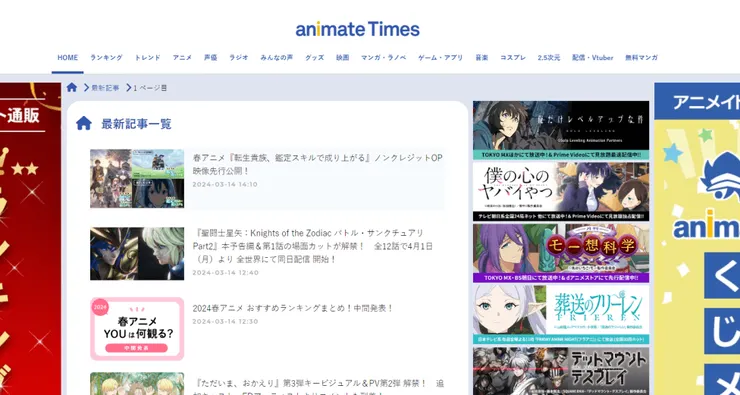Screen dimensions: 740x395
Task: Go to the グッズ section
Action: pyautogui.click(x=314, y=58)
